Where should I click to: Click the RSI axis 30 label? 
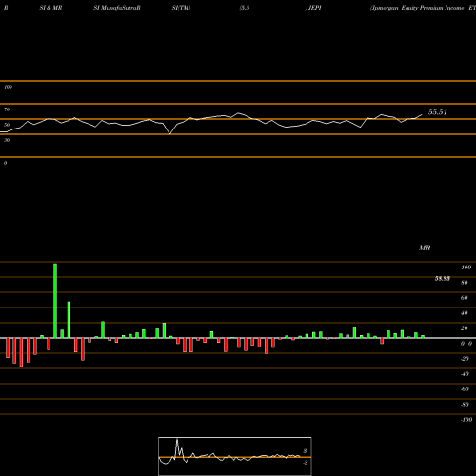(7, 140)
